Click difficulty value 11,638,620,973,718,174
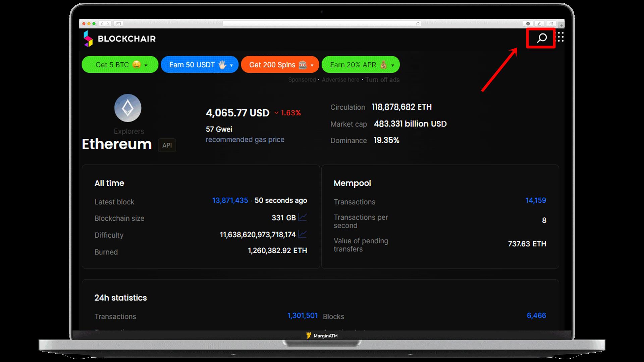644x362 pixels. coord(258,235)
